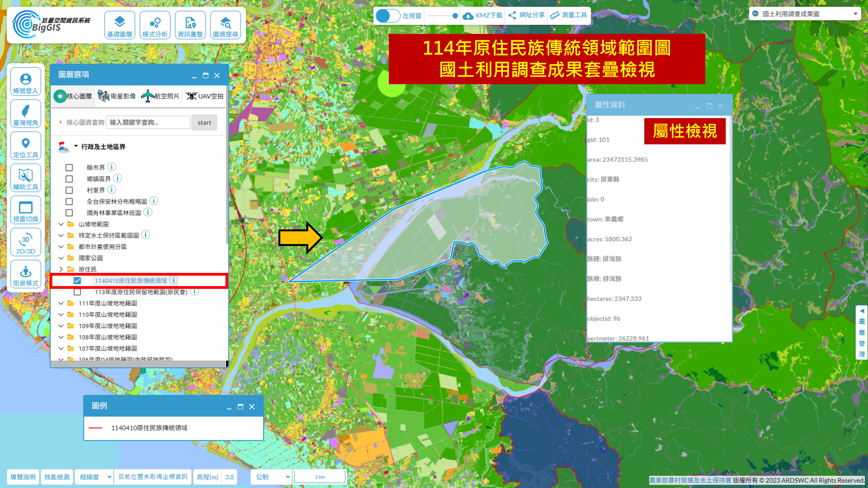Click the 視窗切換 window switch icon
This screenshot has height=488, width=868.
[26, 210]
